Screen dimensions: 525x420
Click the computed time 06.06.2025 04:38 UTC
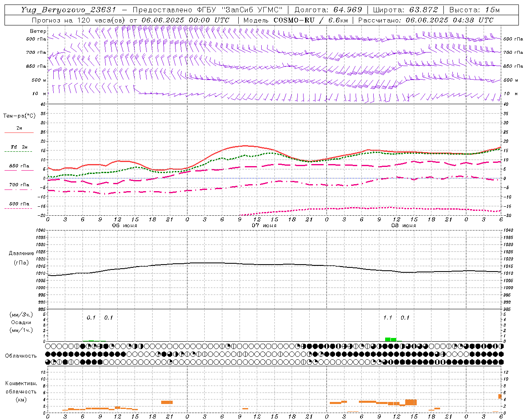coord(450,20)
